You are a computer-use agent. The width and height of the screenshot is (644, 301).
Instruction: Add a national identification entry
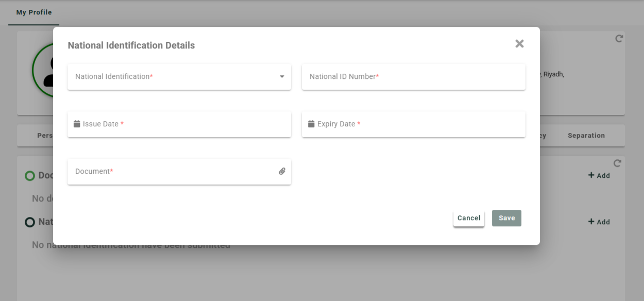[x=599, y=222]
